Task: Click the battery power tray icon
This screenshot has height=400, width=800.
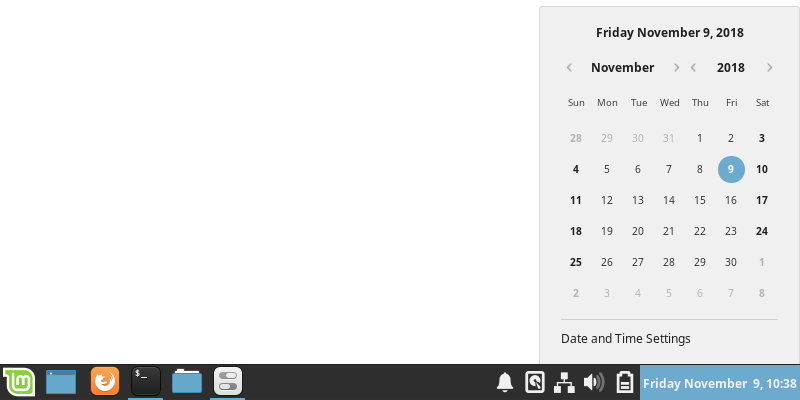Action: pos(624,382)
